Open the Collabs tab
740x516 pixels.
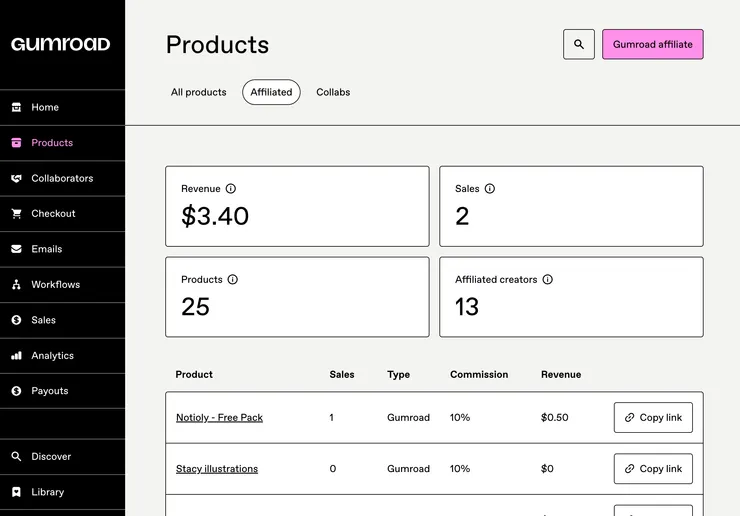coord(333,92)
